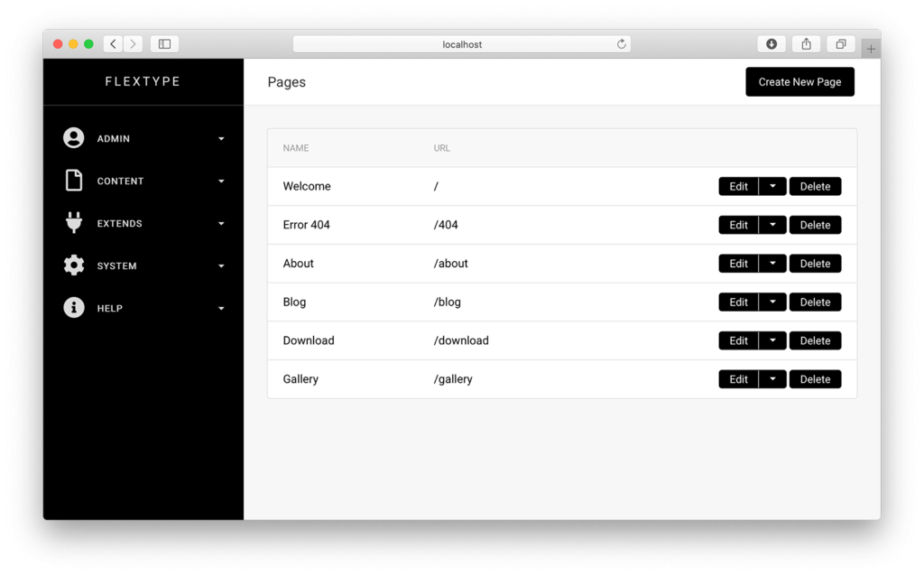Image resolution: width=924 pixels, height=577 pixels.
Task: Show all tabs overview icon
Action: pyautogui.click(x=841, y=43)
